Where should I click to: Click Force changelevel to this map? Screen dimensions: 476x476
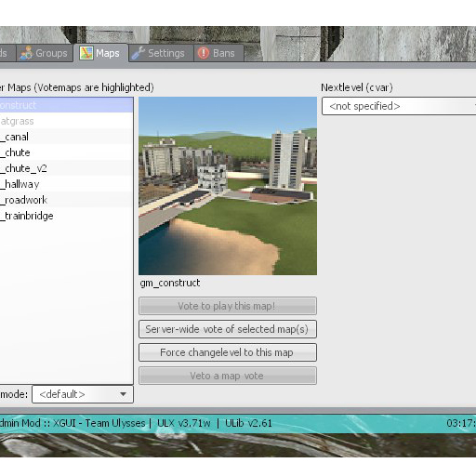[x=228, y=352]
